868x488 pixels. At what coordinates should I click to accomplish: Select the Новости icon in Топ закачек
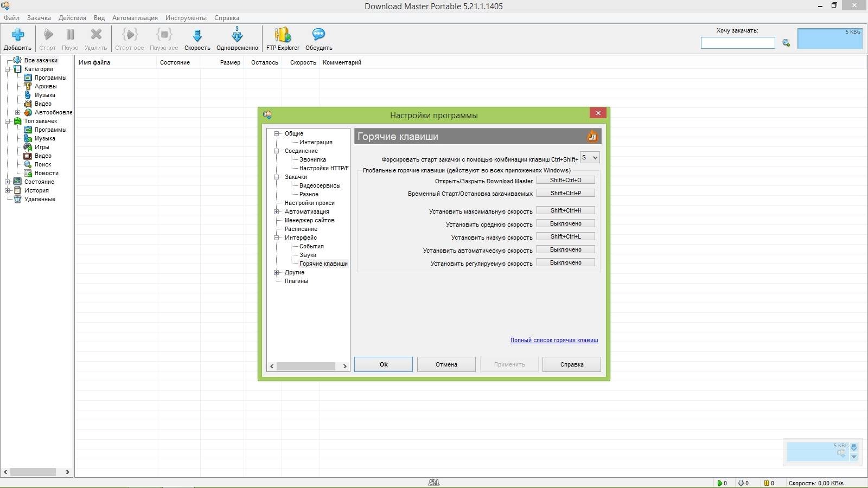click(28, 173)
